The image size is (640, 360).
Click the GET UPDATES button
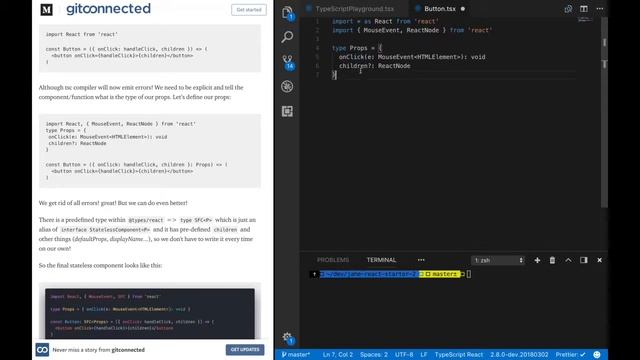245,350
